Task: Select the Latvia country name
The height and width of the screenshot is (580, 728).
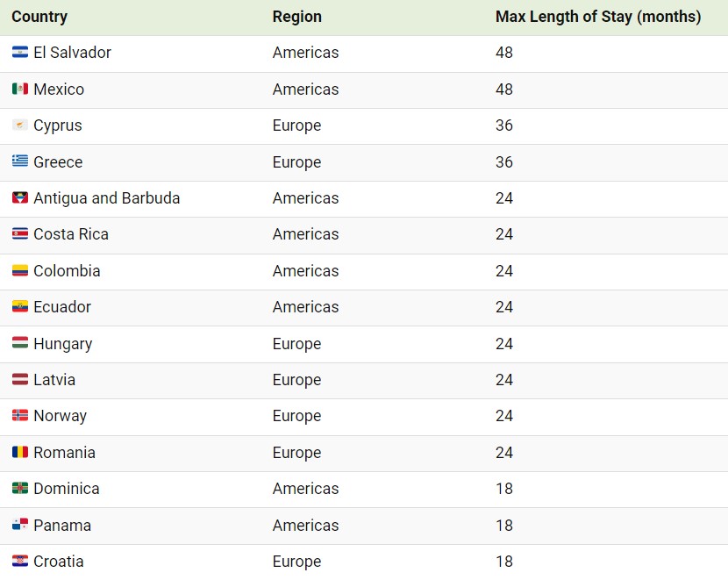Action: point(54,380)
